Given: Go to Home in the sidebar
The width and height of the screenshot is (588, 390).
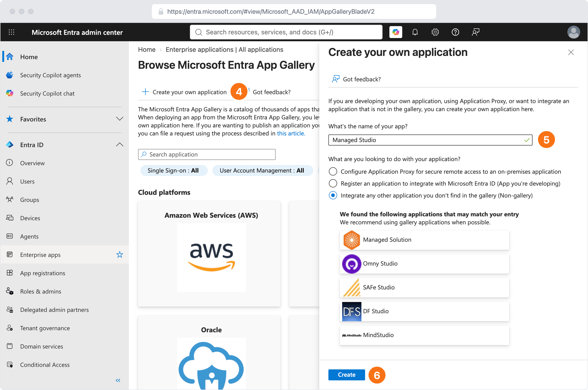Looking at the screenshot, I should point(65,57).
